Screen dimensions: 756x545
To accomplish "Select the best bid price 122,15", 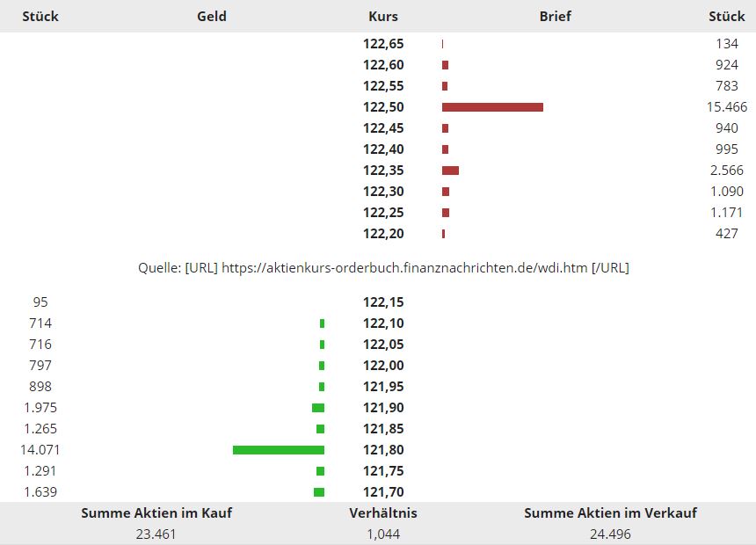I will [383, 302].
